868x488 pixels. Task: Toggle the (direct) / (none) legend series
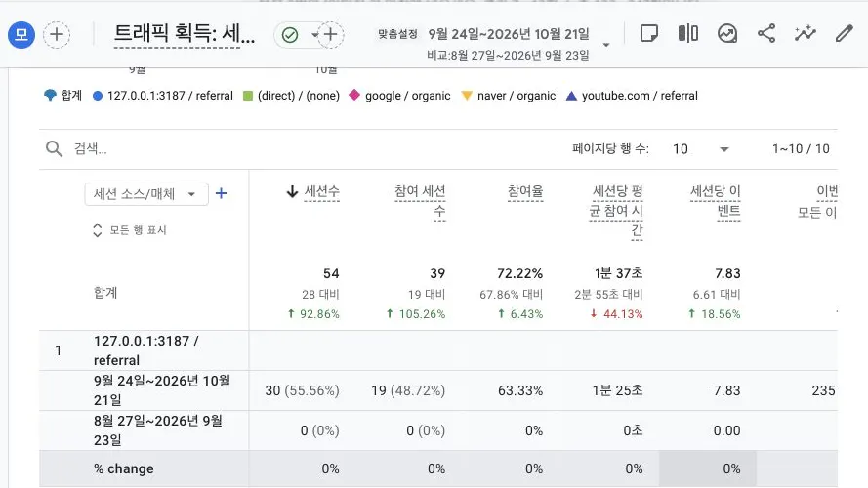coord(291,96)
